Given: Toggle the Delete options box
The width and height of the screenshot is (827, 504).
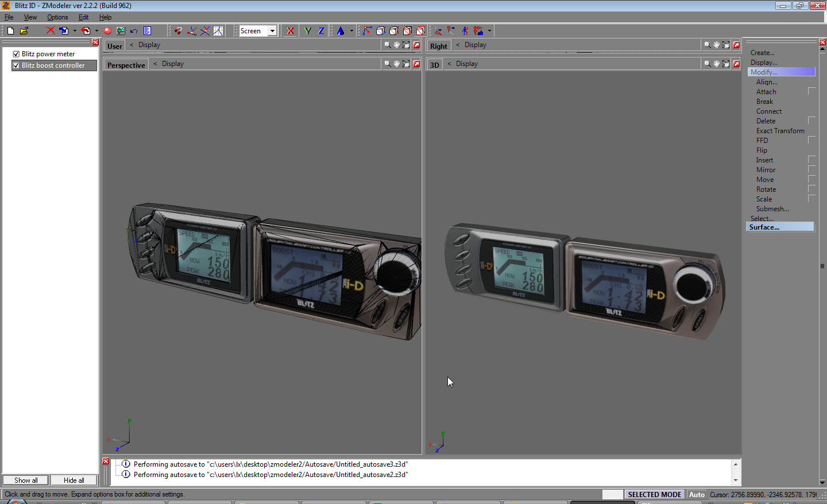Looking at the screenshot, I should tap(811, 121).
